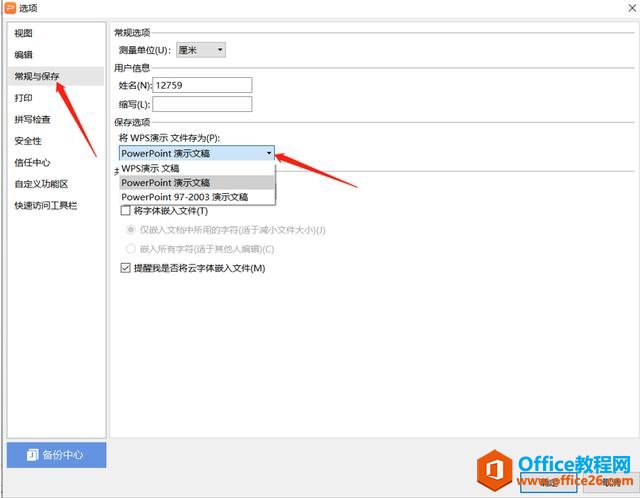Uncheck 提醒我是否将云字体嵌入文件
This screenshot has height=498, width=640.
126,268
